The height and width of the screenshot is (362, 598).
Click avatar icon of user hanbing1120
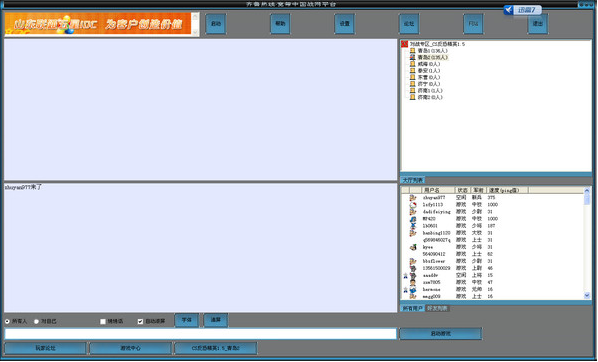tap(413, 233)
